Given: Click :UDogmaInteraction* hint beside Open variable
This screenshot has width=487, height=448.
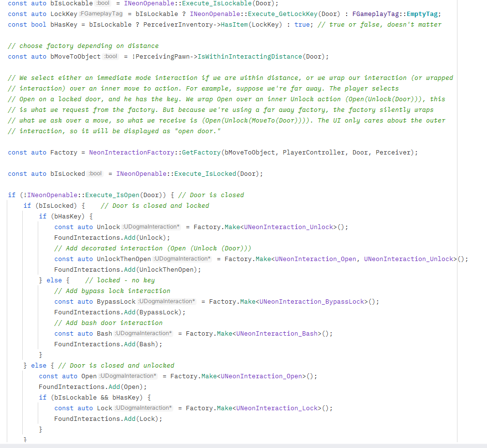Looking at the screenshot, I should (128, 376).
